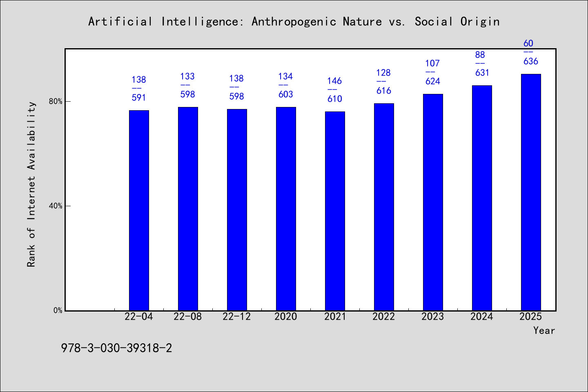The height and width of the screenshot is (392, 588).
Task: Select the blue bar for year 2020
Action: point(286,209)
